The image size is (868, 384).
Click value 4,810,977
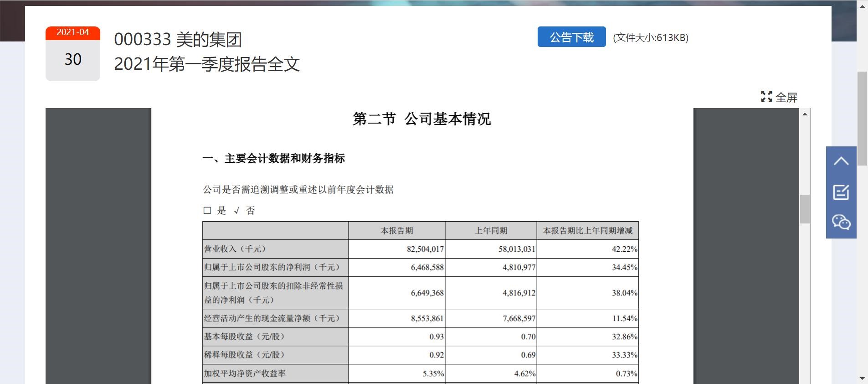[x=519, y=267]
